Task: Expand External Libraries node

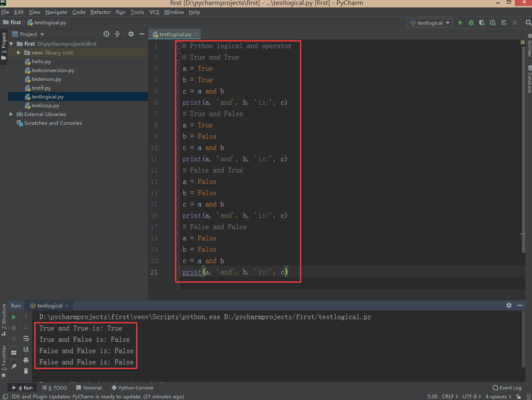Action: (11, 114)
